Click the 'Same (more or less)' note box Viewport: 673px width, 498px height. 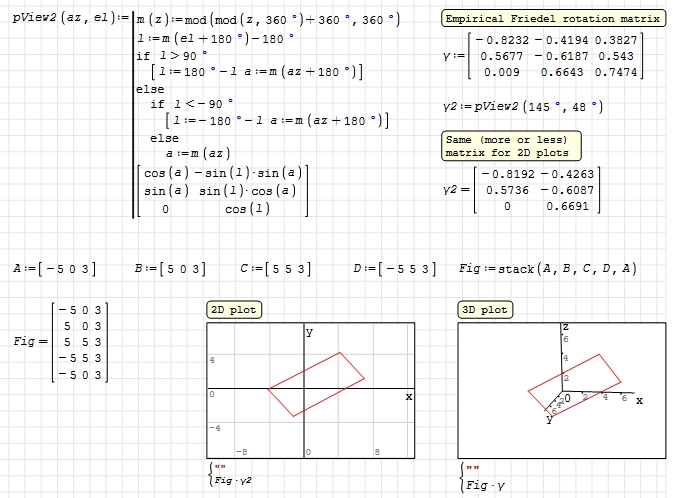(508, 146)
